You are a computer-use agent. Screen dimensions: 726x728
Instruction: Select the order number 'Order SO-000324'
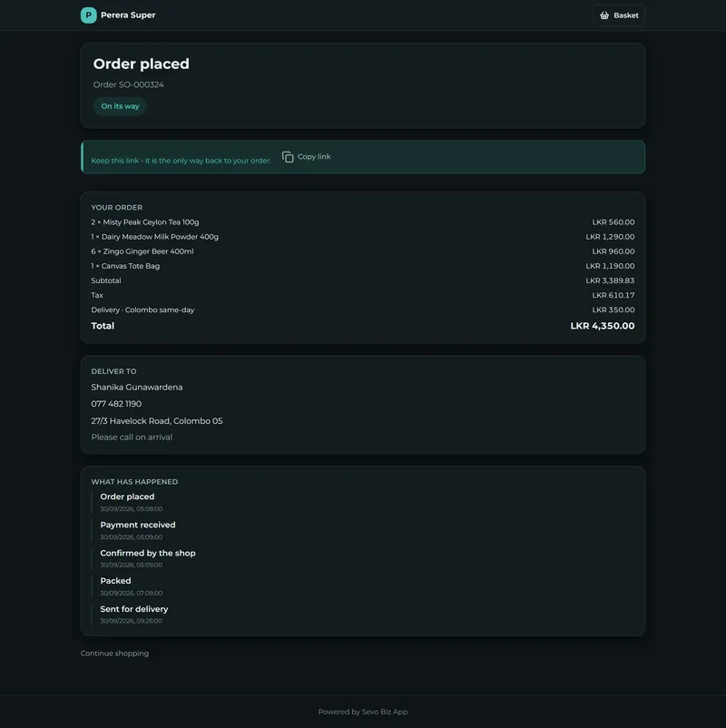click(128, 84)
